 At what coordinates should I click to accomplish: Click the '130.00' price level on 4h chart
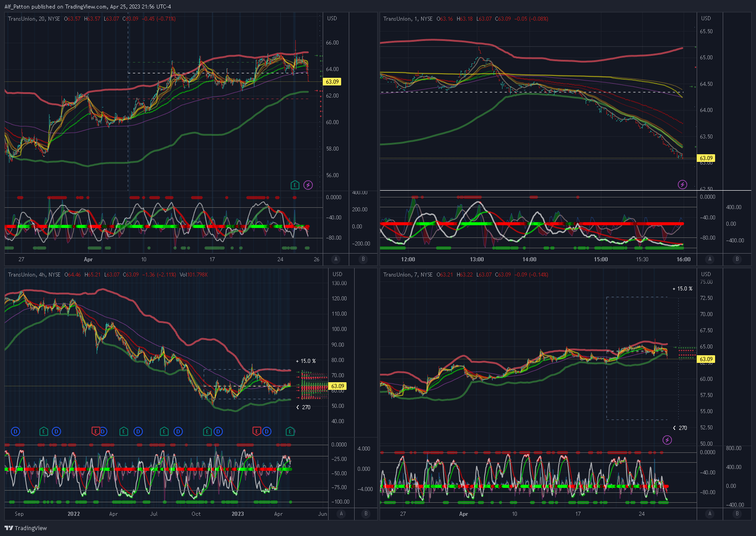point(339,283)
